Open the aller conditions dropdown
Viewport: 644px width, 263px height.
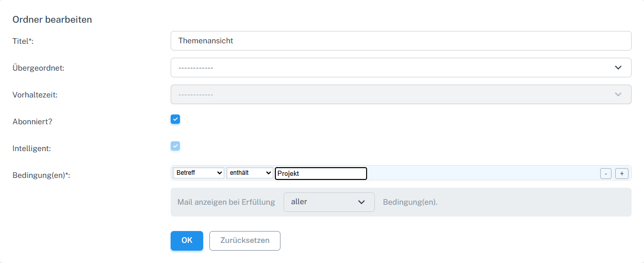[329, 202]
